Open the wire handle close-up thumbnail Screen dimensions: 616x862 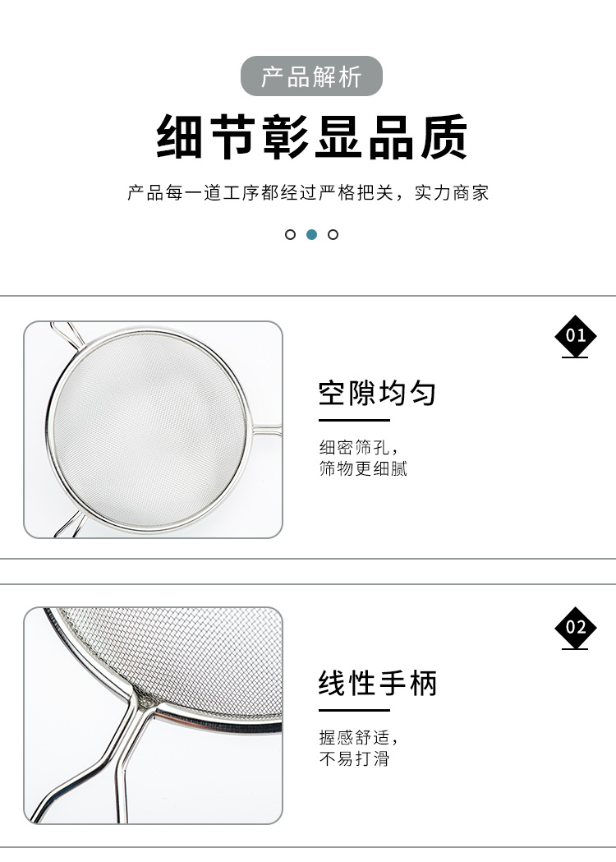point(153,715)
